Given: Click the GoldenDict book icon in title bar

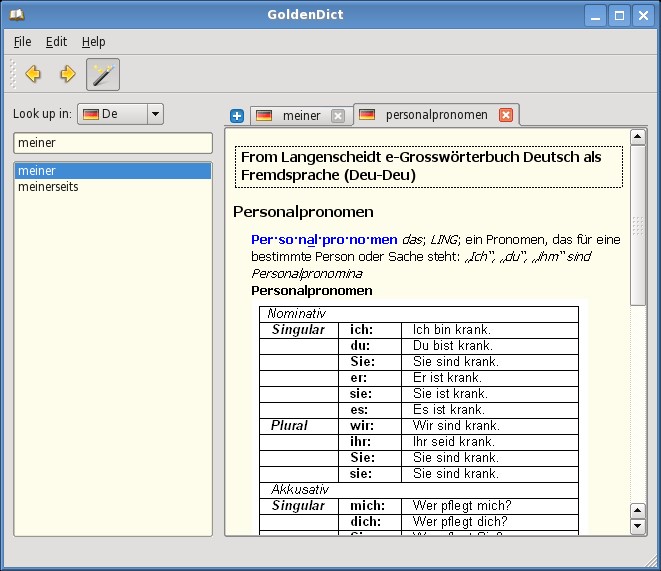Looking at the screenshot, I should point(17,15).
